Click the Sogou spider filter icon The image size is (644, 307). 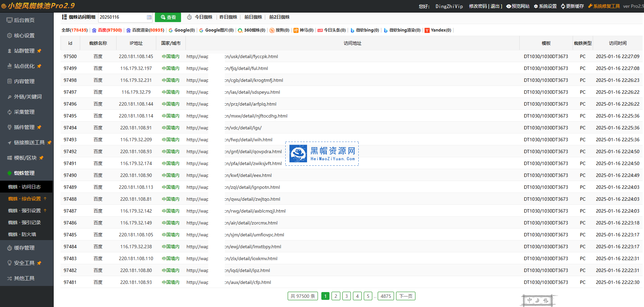pyautogui.click(x=272, y=31)
